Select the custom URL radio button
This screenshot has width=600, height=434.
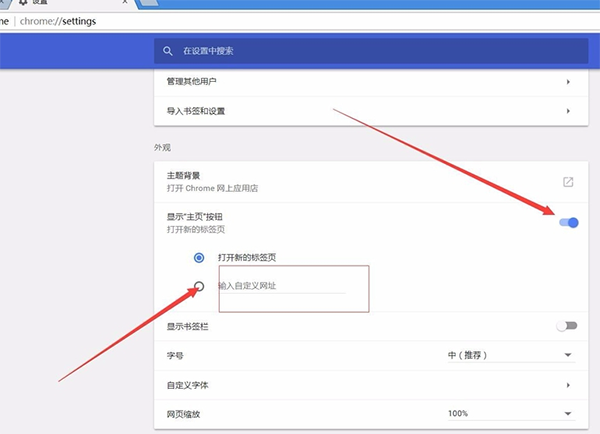tap(199, 286)
